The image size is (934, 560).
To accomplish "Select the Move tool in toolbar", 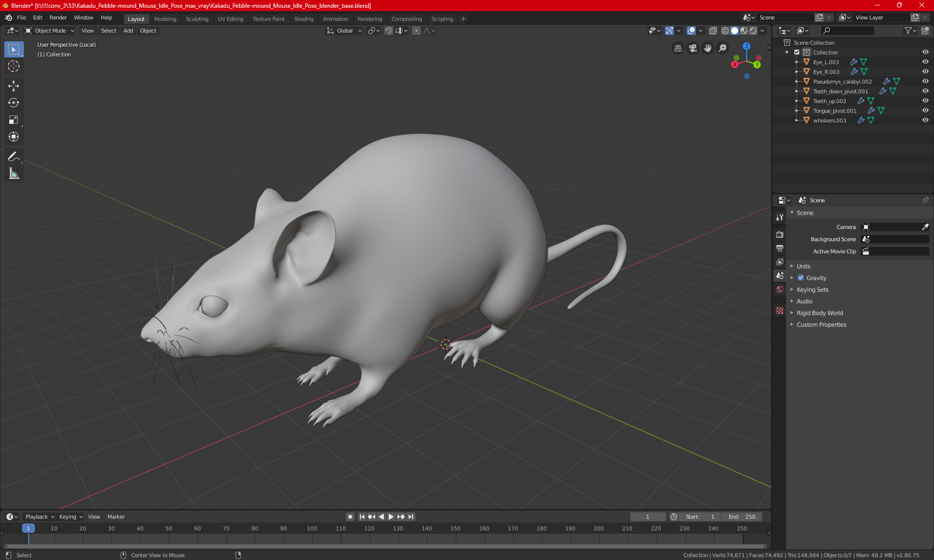I will click(x=14, y=86).
